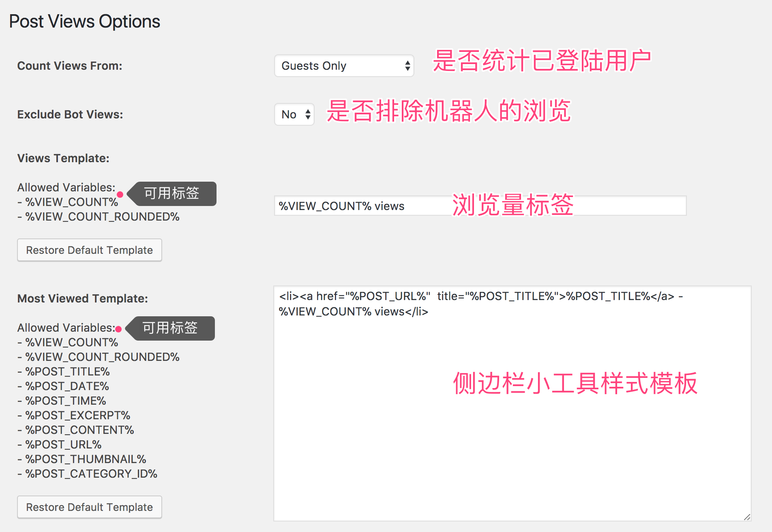Click Restore Default Template under Views Template
This screenshot has width=772, height=532.
(x=89, y=250)
